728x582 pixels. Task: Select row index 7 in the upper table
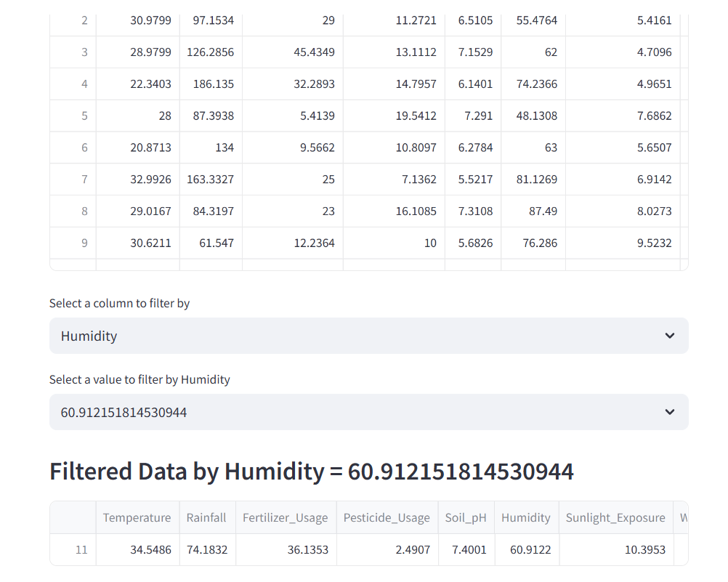[x=73, y=179]
